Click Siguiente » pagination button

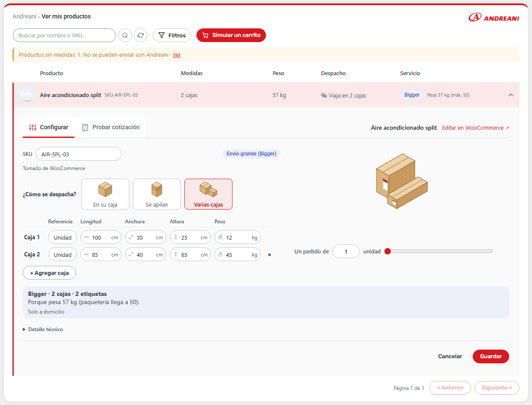point(497,388)
